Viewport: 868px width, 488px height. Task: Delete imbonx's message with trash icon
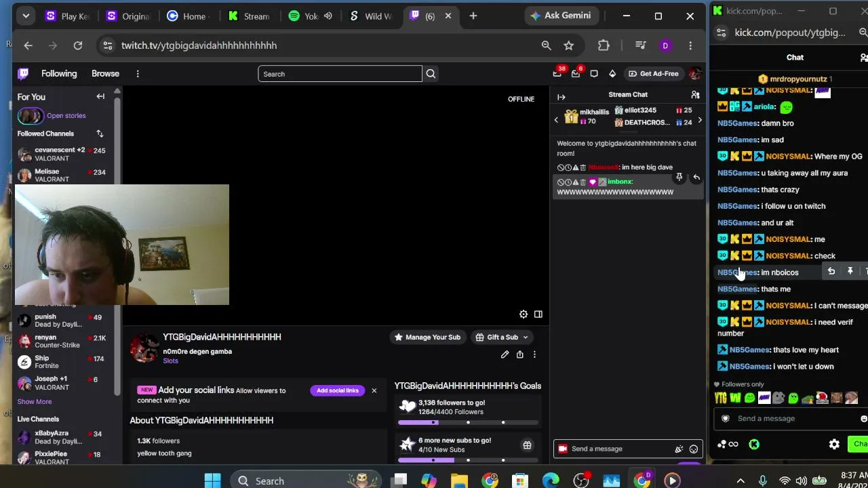583,182
